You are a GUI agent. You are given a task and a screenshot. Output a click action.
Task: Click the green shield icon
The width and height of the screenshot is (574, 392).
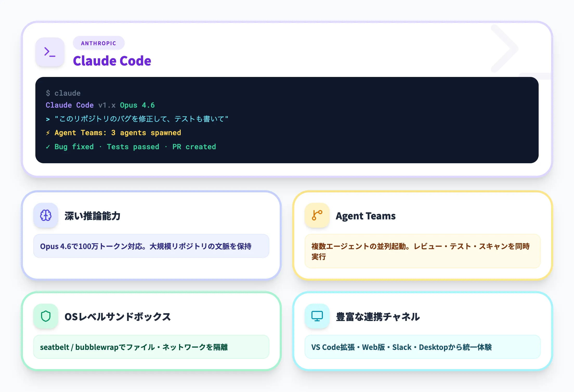pyautogui.click(x=46, y=316)
